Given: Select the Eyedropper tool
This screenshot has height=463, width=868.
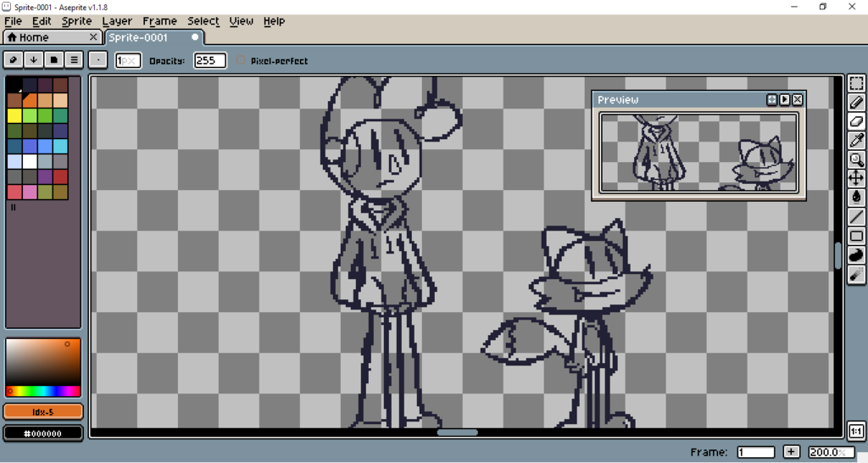Looking at the screenshot, I should point(856,141).
